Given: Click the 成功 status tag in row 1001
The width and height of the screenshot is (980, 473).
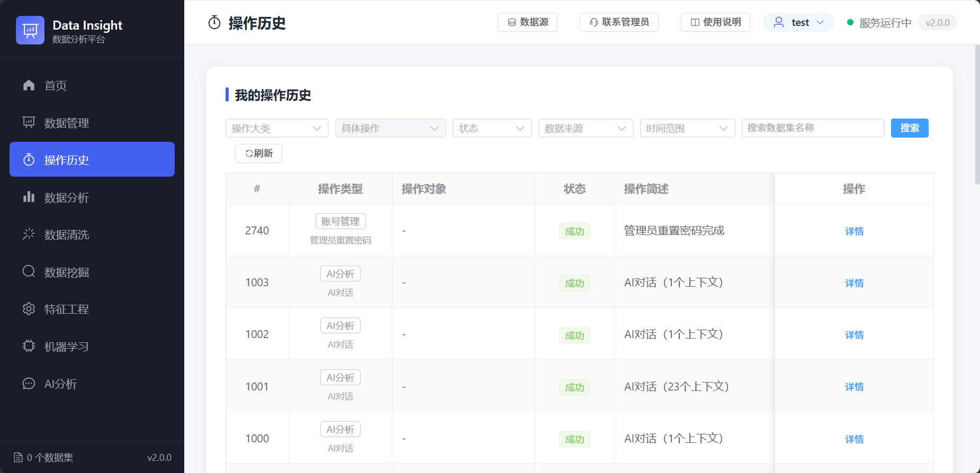Looking at the screenshot, I should coord(574,387).
